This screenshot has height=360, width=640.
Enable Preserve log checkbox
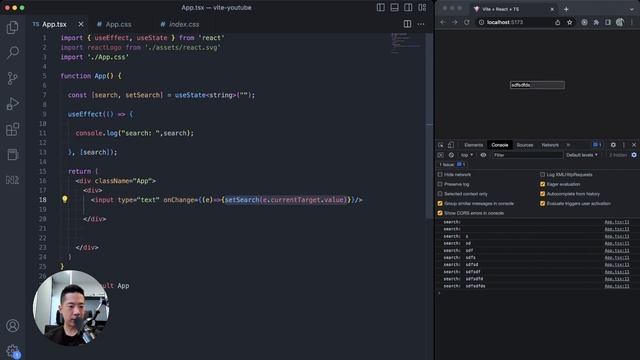pos(440,184)
